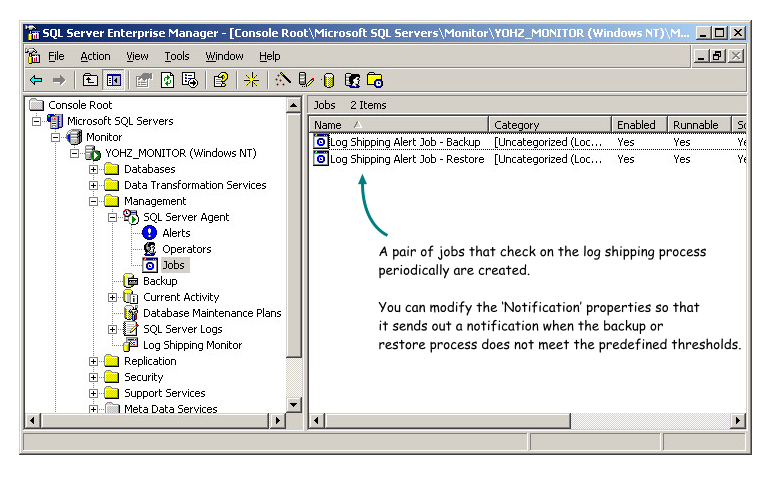Collapse the Microsoft SQL Servers node
This screenshot has height=481, width=773.
[x=36, y=121]
